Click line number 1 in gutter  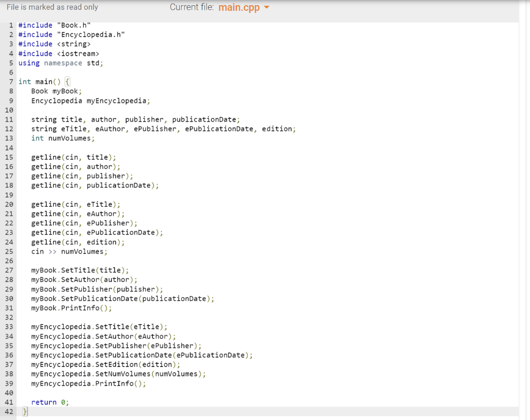[10, 25]
